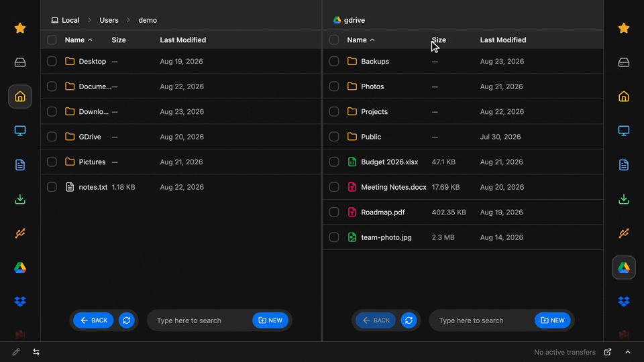Click BACK in the local pane
This screenshot has width=644, height=362.
click(x=94, y=320)
